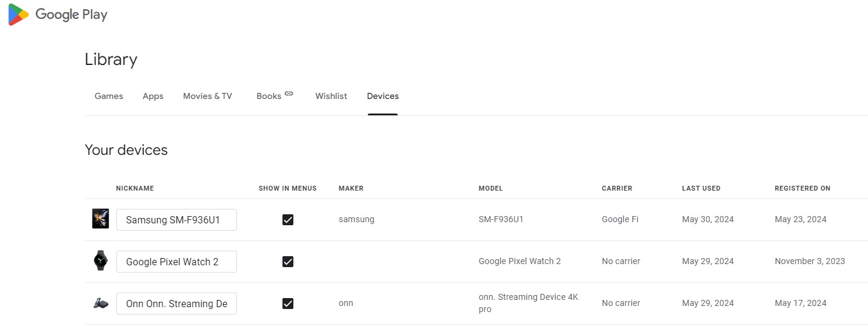Go to the Movies & TV tab
The image size is (868, 326).
pos(207,96)
